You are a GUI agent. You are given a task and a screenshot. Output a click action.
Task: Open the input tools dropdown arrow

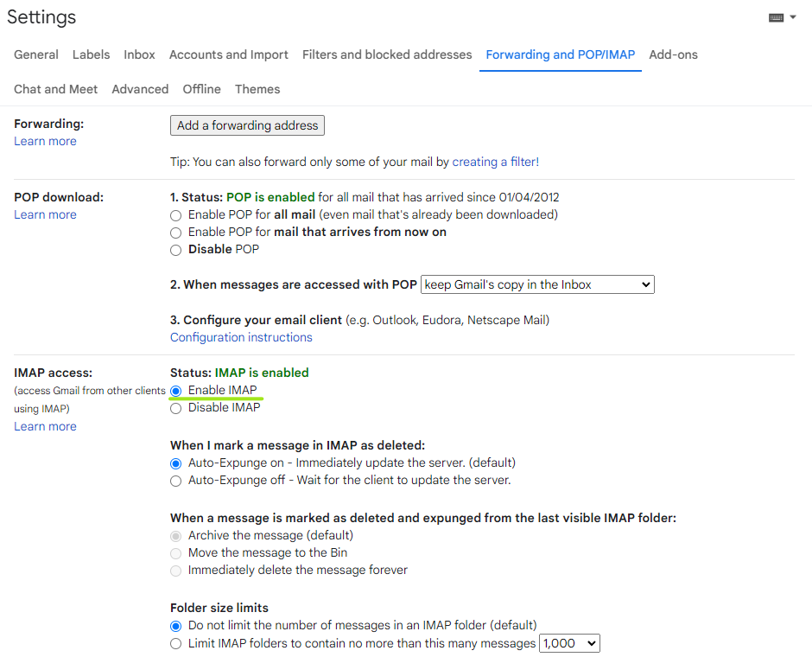click(793, 17)
